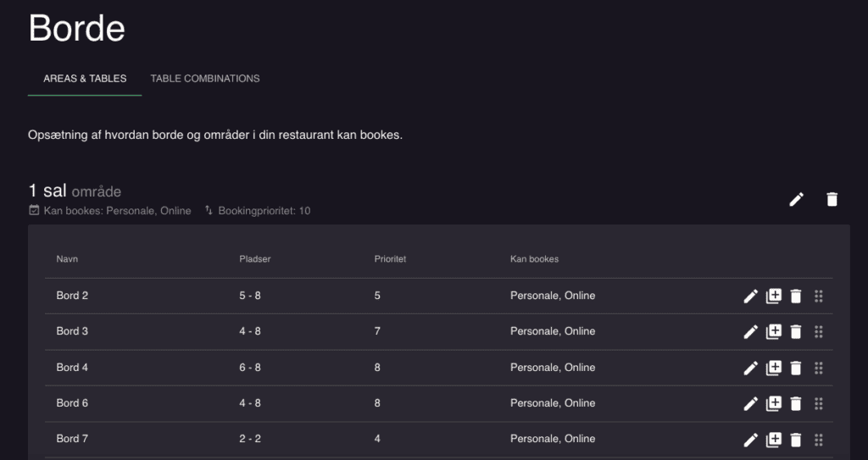Select the Bord 3 row name
The height and width of the screenshot is (460, 868).
(x=72, y=331)
